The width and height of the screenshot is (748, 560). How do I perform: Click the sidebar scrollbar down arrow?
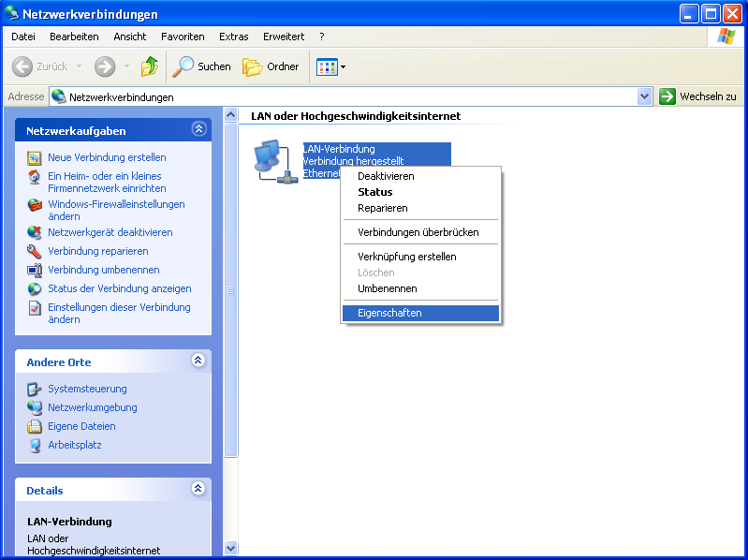pos(231,548)
